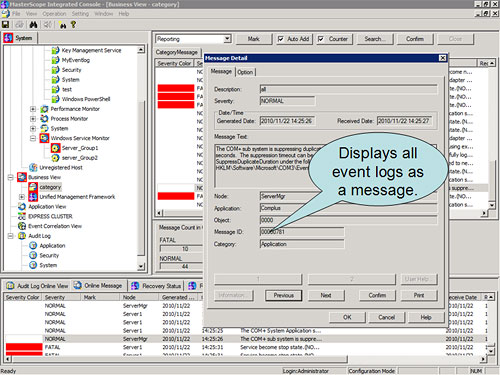The width and height of the screenshot is (500, 375).
Task: Collapse the Business View node
Action: 11,177
